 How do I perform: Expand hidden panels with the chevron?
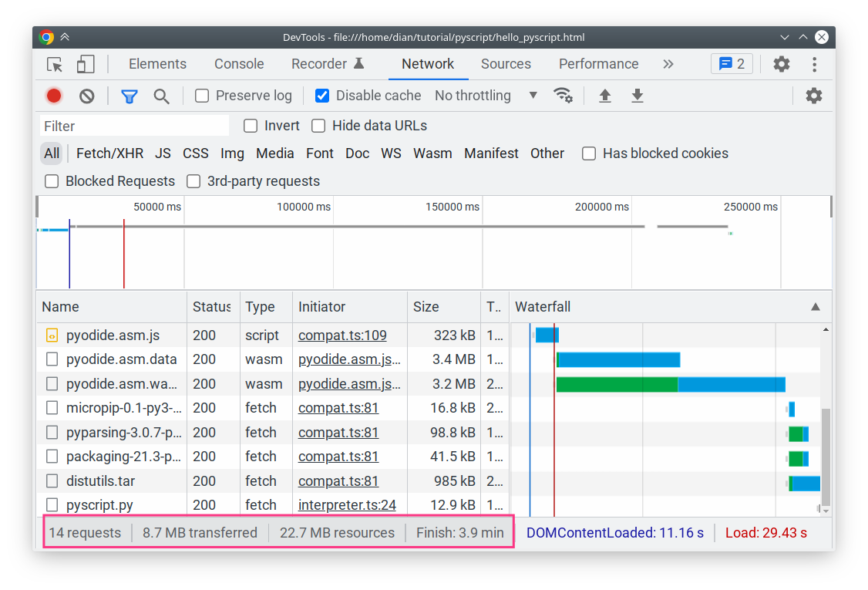coord(668,64)
